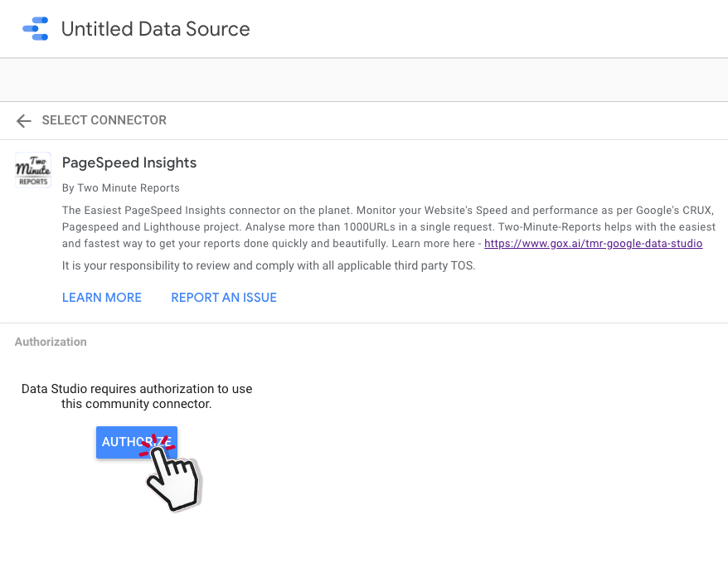Click REPORT AN ISSUE
Viewport: 728px width, 583px height.
[x=224, y=298]
